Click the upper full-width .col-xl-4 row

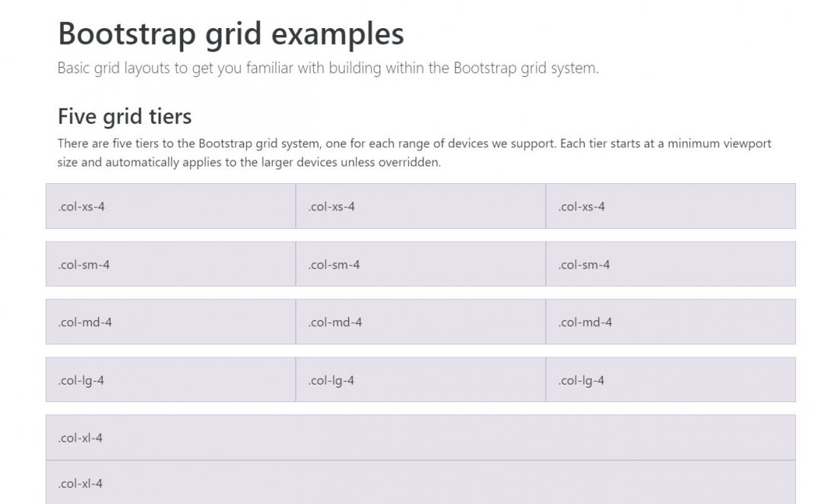[420, 438]
